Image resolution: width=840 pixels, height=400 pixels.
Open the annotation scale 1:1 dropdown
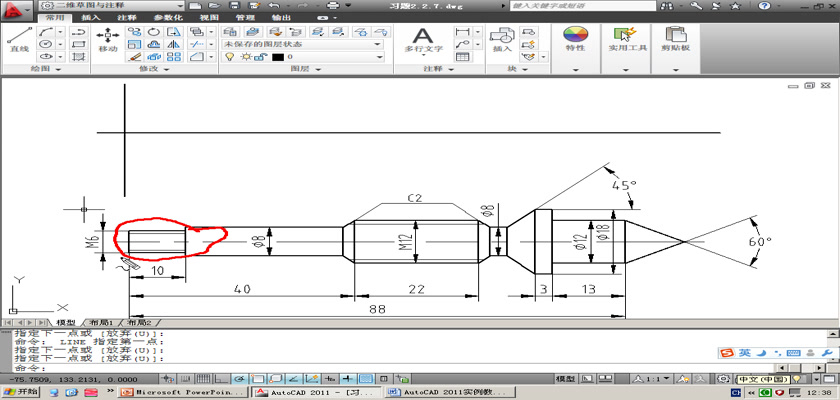pyautogui.click(x=652, y=379)
